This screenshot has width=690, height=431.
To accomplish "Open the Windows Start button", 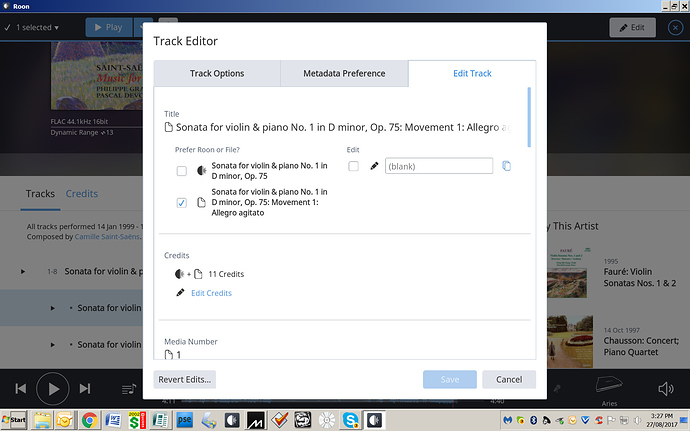I will pos(14,420).
